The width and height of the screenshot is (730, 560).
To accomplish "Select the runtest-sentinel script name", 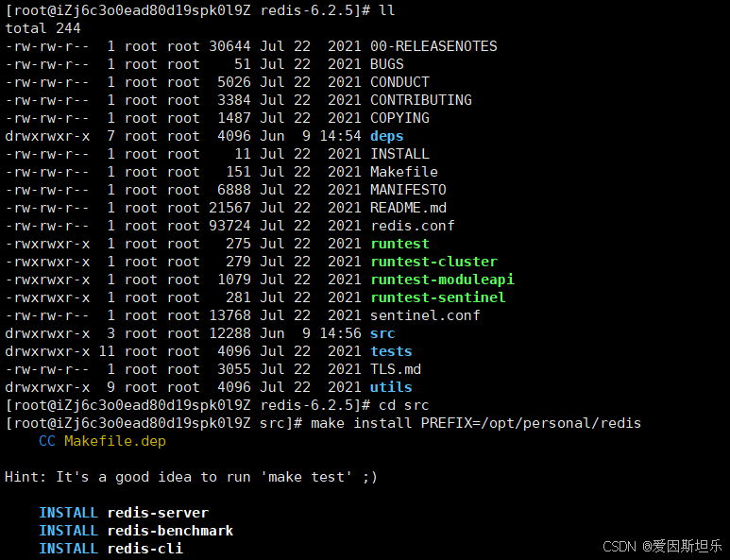I will point(437,297).
